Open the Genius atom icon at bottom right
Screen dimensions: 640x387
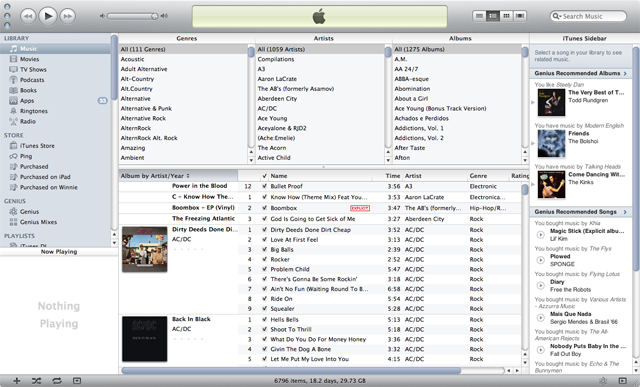point(602,381)
